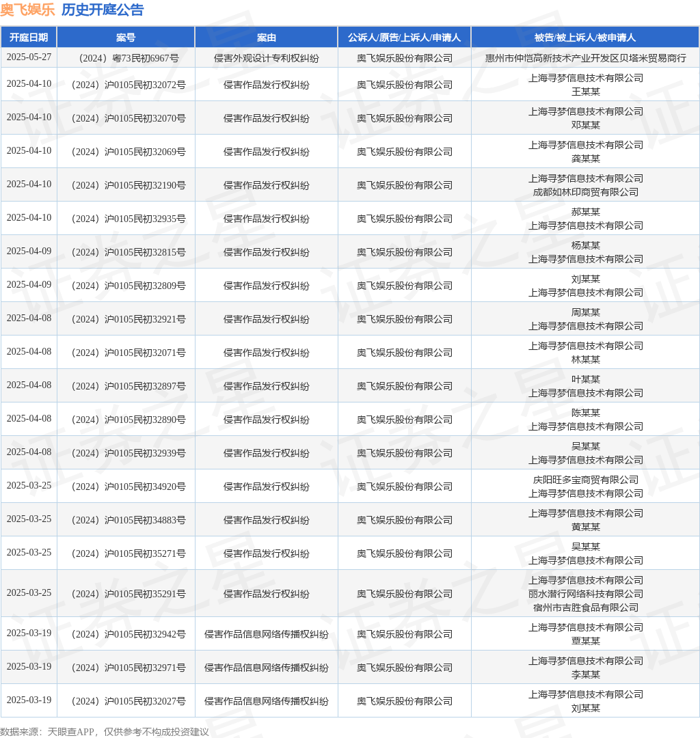Click defendant 叶某某
Viewport: 700px width, 738px height.
586,379
